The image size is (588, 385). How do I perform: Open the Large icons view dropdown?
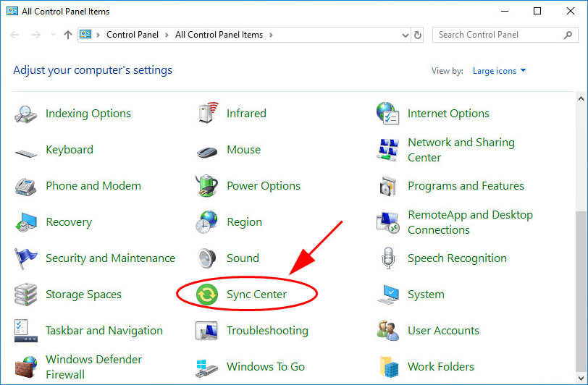tap(499, 70)
